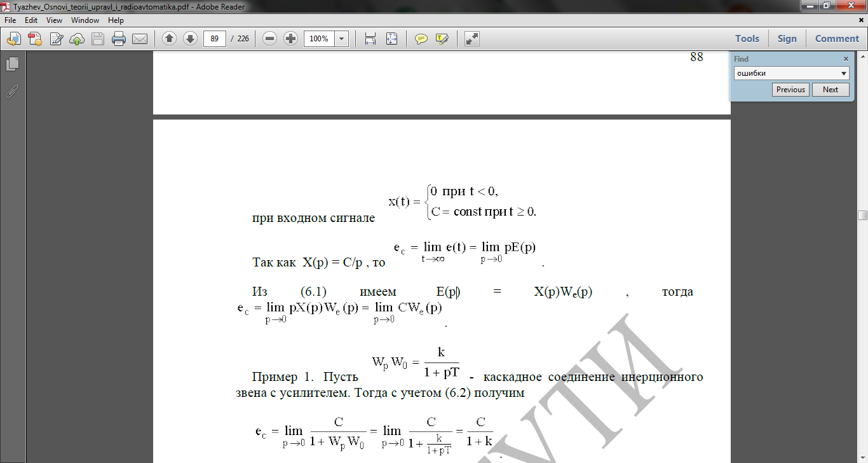The height and width of the screenshot is (463, 868).
Task: Open the Find options dropdown arrow
Action: [x=844, y=73]
